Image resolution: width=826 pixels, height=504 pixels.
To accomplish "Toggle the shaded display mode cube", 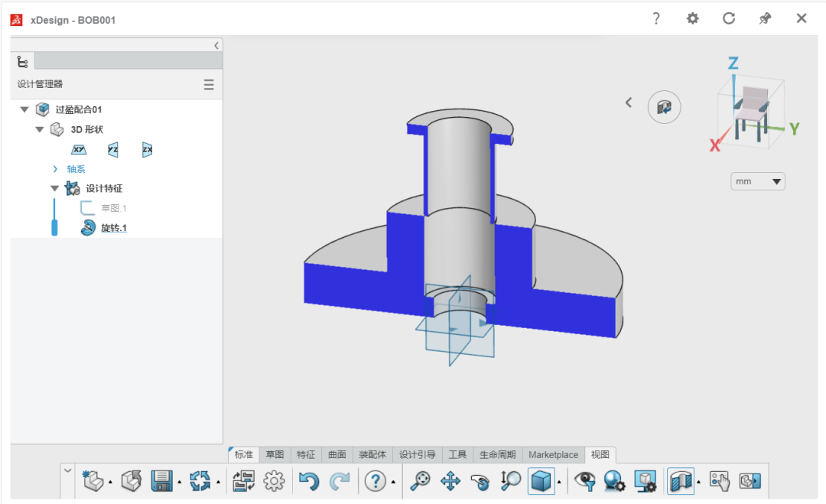I will (x=541, y=481).
